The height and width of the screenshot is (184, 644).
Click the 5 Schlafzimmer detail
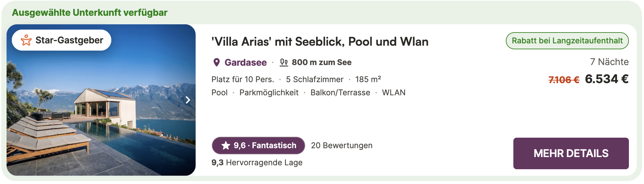[x=314, y=80]
